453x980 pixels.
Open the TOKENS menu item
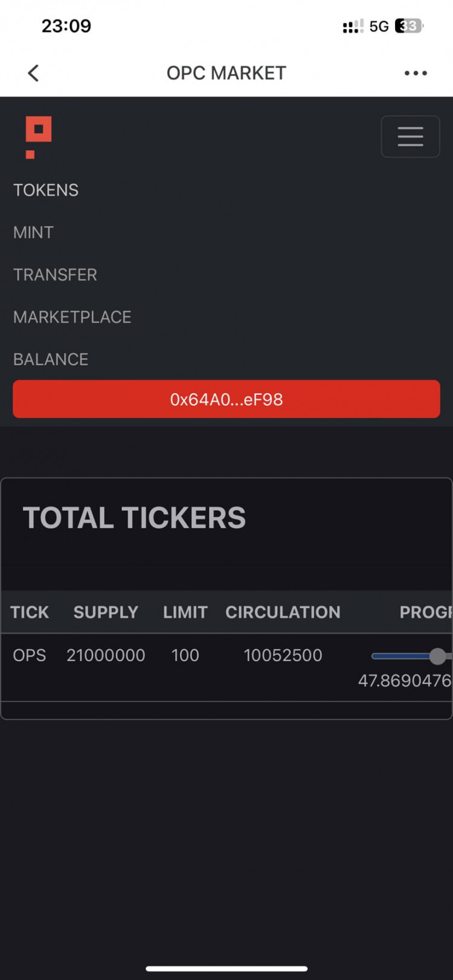point(46,190)
